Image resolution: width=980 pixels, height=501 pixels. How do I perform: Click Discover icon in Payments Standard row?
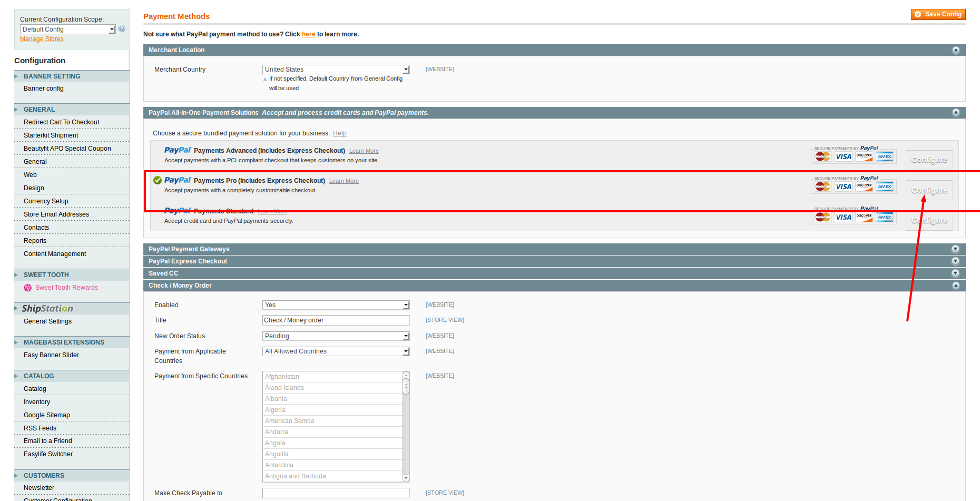click(864, 217)
